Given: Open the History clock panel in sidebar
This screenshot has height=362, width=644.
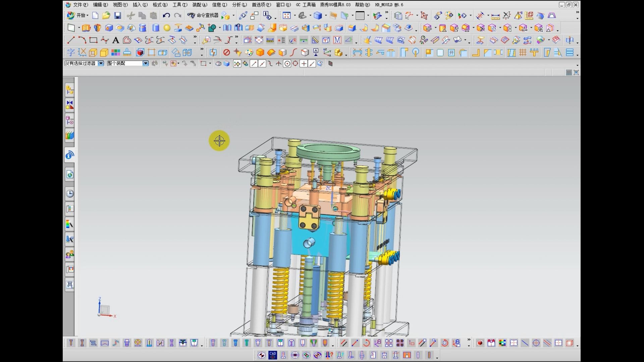Looking at the screenshot, I should tap(70, 194).
